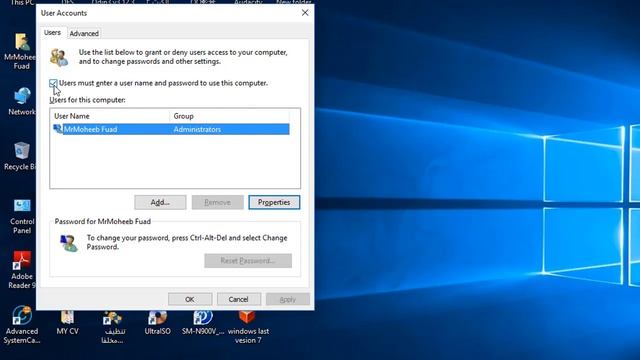Open the Arabic-named desktop shortcut
The height and width of the screenshot is (360, 640).
click(x=113, y=327)
